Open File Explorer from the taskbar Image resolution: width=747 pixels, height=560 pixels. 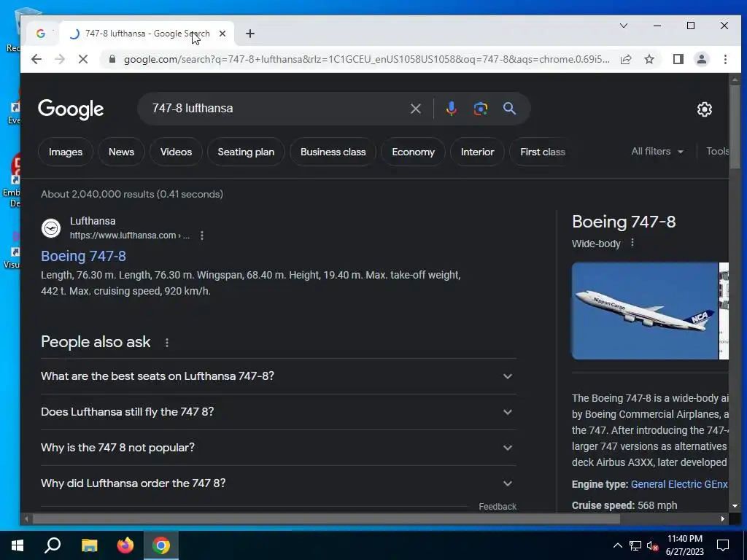click(89, 545)
